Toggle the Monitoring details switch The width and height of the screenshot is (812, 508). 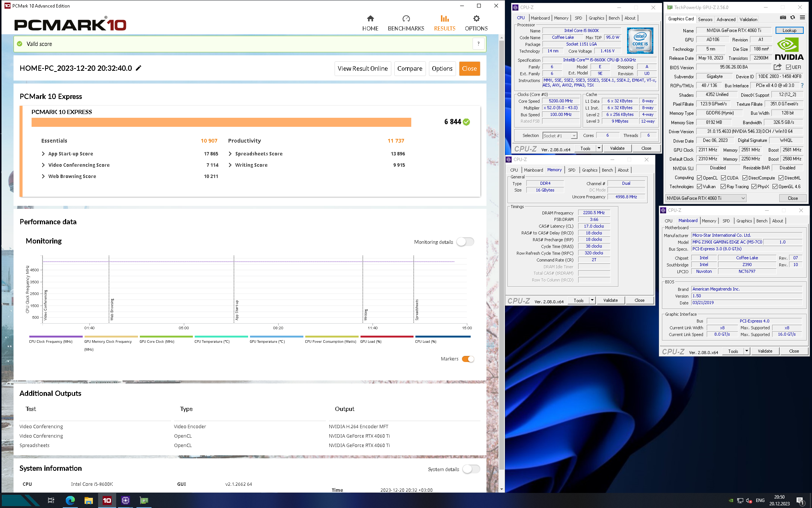465,242
